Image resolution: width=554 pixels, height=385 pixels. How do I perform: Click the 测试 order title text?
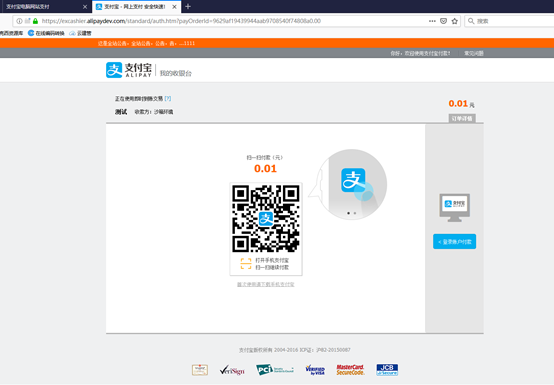[121, 112]
